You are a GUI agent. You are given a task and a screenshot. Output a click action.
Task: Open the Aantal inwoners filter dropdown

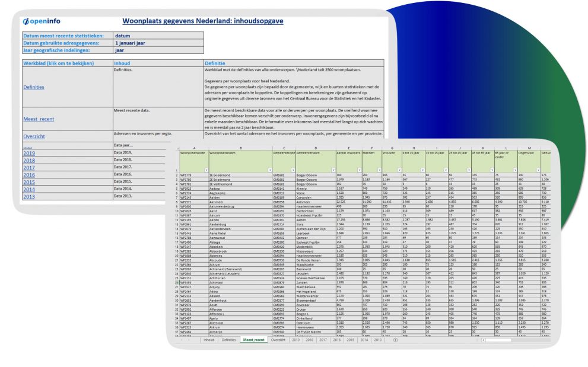coord(359,170)
